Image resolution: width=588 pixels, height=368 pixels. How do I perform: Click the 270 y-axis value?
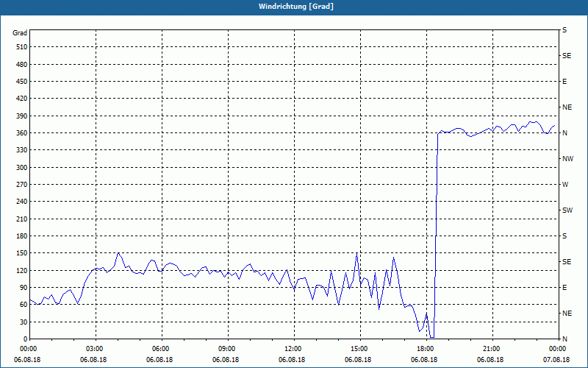[x=22, y=185]
